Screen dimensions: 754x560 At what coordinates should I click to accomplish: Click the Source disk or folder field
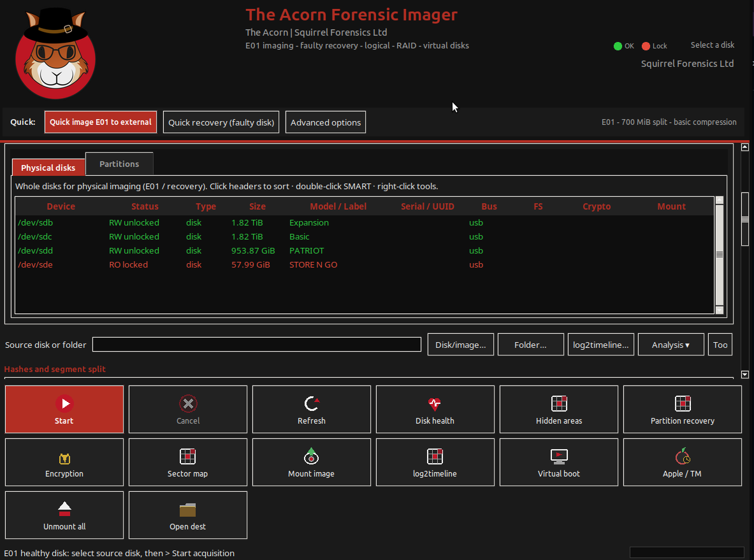tap(257, 345)
